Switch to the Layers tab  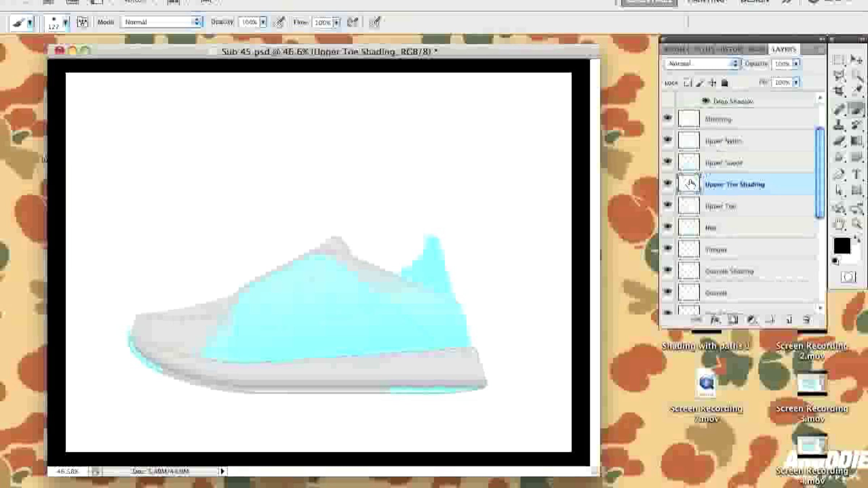[x=783, y=49]
